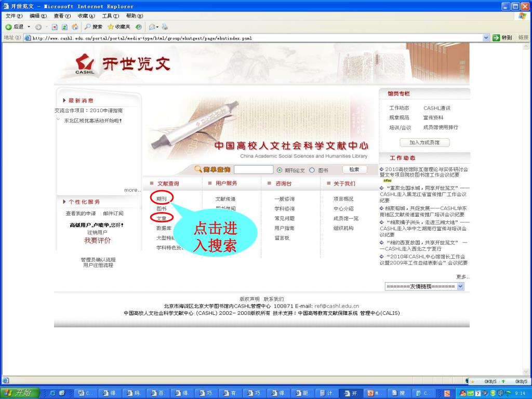Click the page icon in the address bar
The width and height of the screenshot is (532, 399).
(x=28, y=37)
